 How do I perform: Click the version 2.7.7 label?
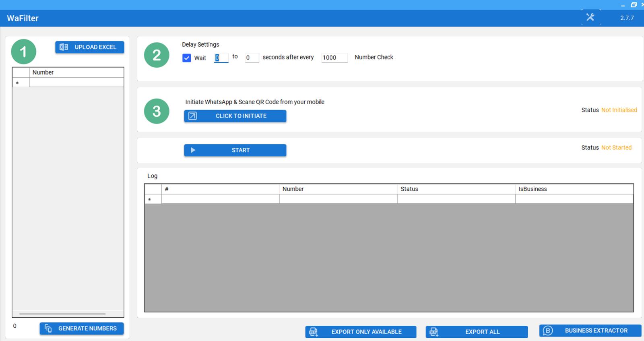[627, 18]
